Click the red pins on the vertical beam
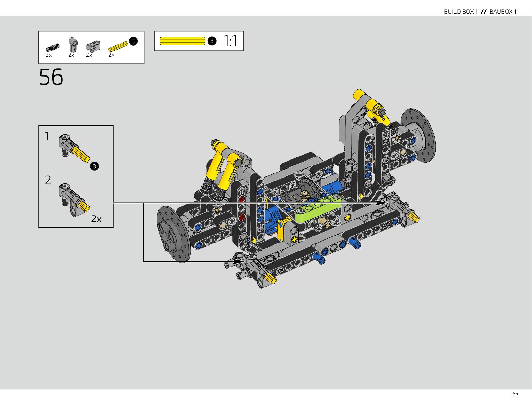 point(242,208)
